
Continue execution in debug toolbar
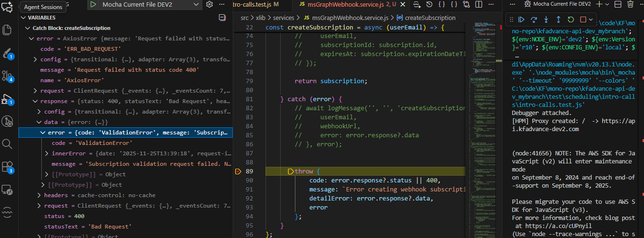pos(521,19)
